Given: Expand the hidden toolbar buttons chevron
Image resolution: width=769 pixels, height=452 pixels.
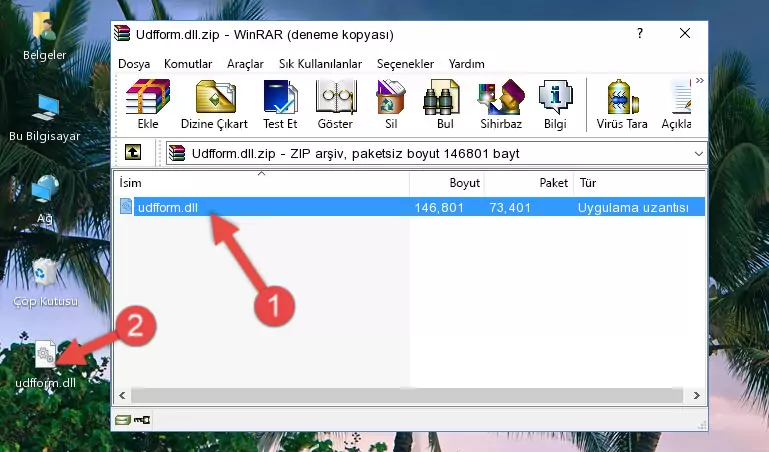Looking at the screenshot, I should [700, 80].
